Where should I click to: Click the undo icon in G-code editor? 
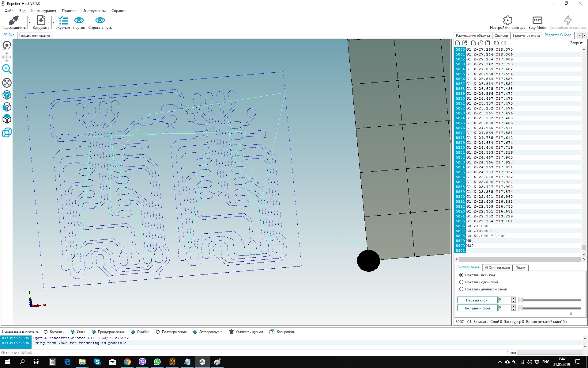[x=496, y=43]
